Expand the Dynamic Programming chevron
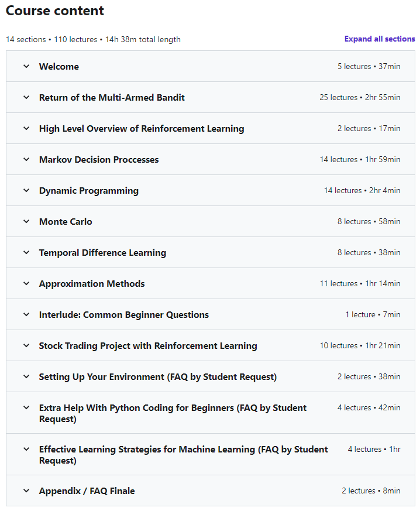This screenshot has height=511, width=420. pos(26,191)
